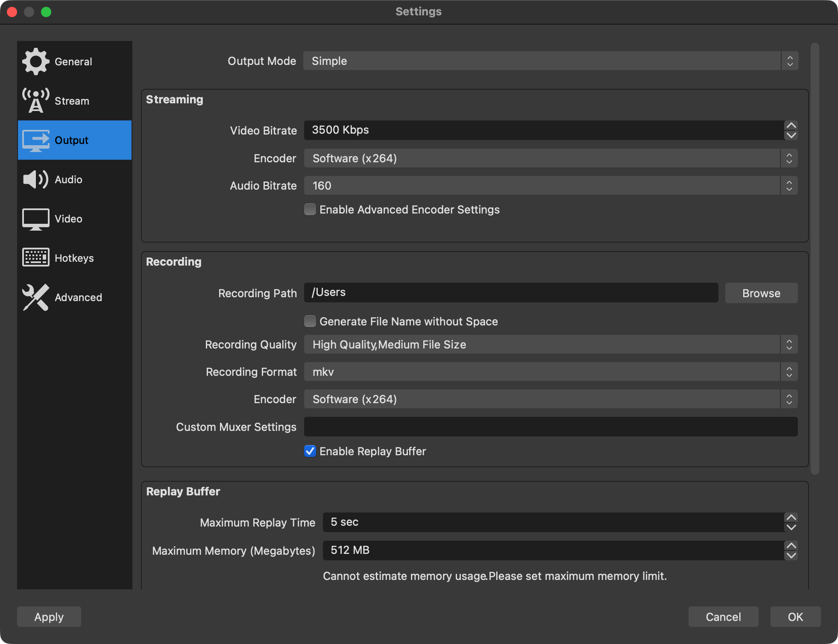Click the Advanced wrench-and-screwdriver icon
This screenshot has width=838, height=644.
(x=36, y=297)
